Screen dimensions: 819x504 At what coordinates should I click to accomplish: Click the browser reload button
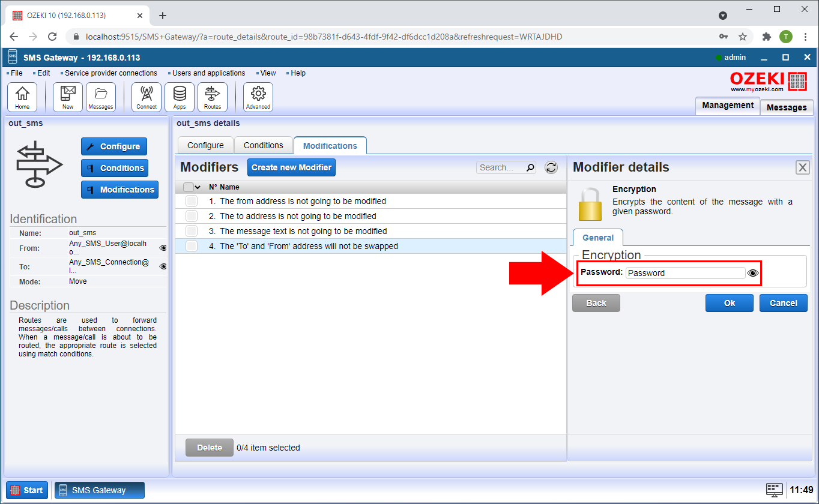(x=52, y=37)
